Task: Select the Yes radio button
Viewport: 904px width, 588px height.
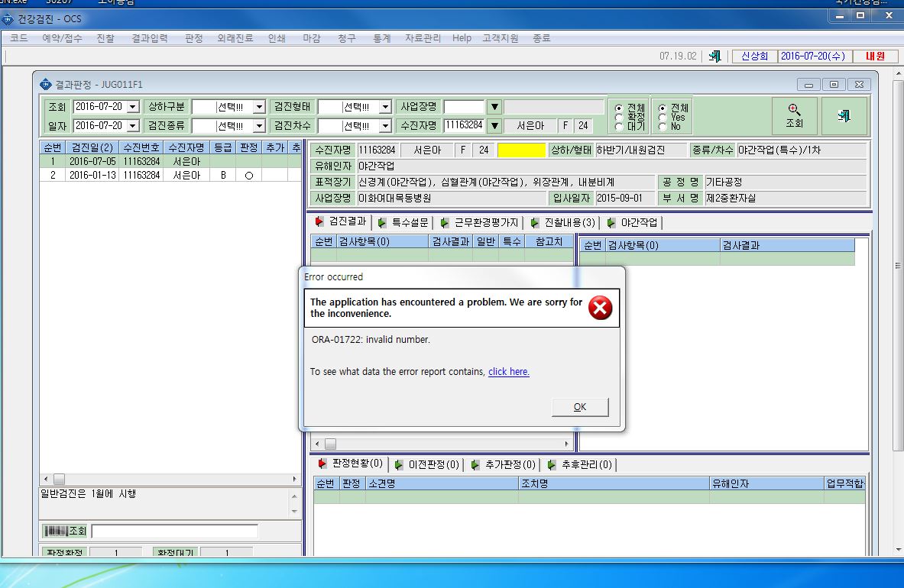Action: point(663,117)
